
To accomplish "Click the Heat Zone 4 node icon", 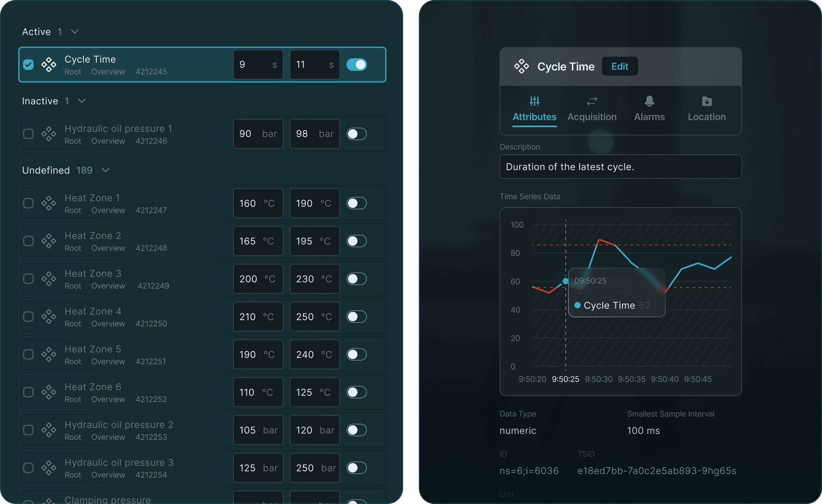I will [x=49, y=317].
